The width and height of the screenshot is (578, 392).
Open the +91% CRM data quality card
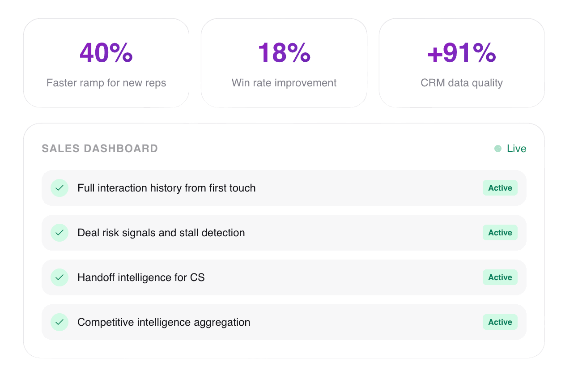462,63
